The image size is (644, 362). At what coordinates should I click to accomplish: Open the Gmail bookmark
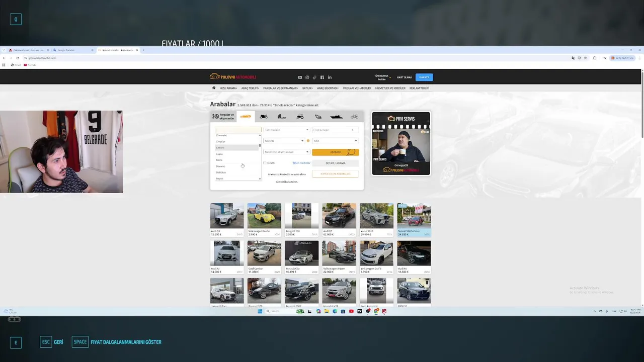click(x=16, y=65)
